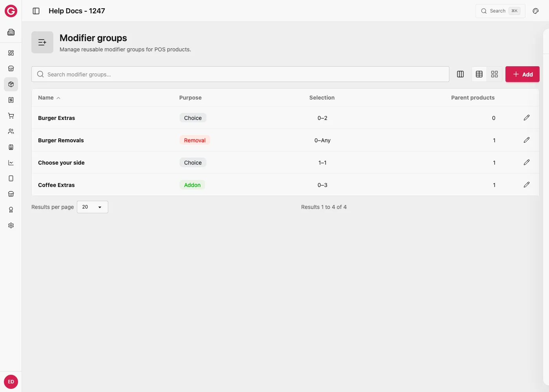Sort by the Name column header
Image resolution: width=549 pixels, height=392 pixels.
click(49, 98)
